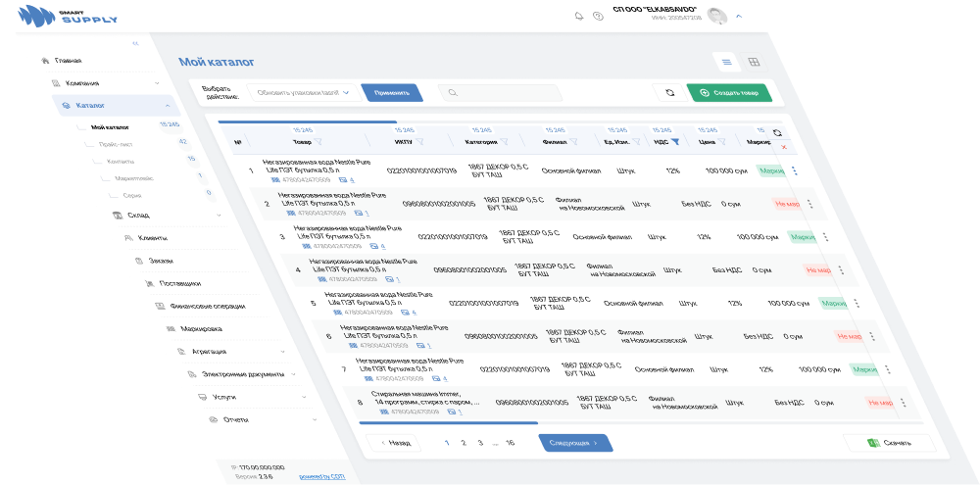Open the notifications bell
The height and width of the screenshot is (485, 980).
coord(579,17)
